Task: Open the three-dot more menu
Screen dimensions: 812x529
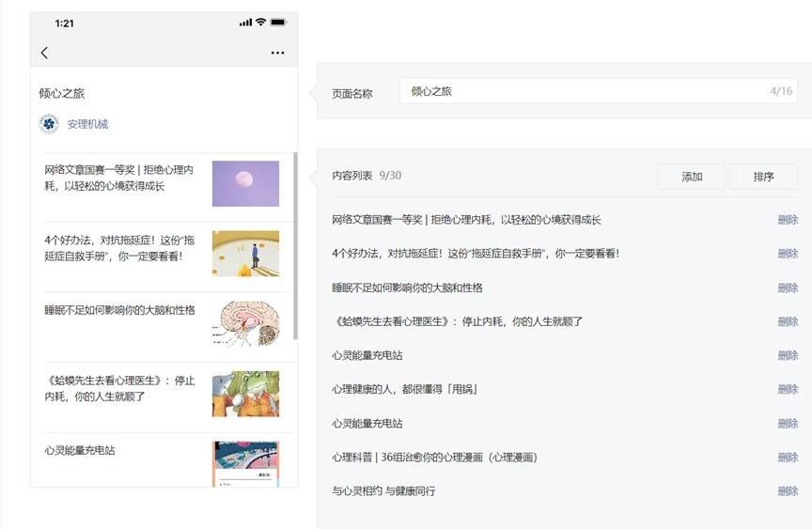Action: click(x=277, y=53)
